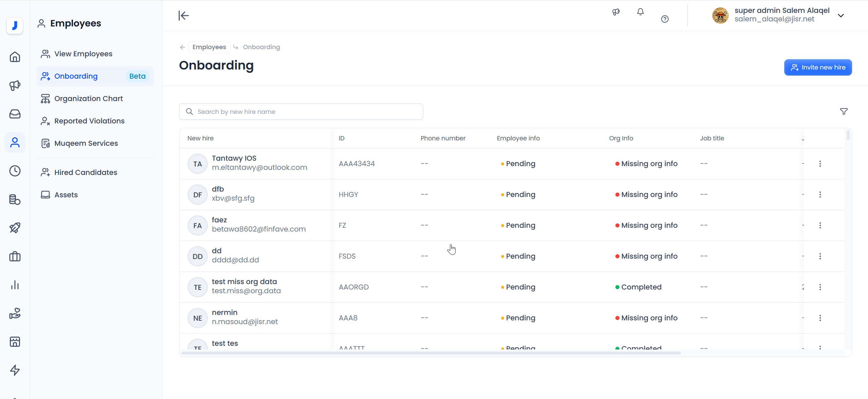Viewport: 868px width, 399px height.
Task: Open the Payroll coins icon in the sidebar
Action: pyautogui.click(x=15, y=200)
